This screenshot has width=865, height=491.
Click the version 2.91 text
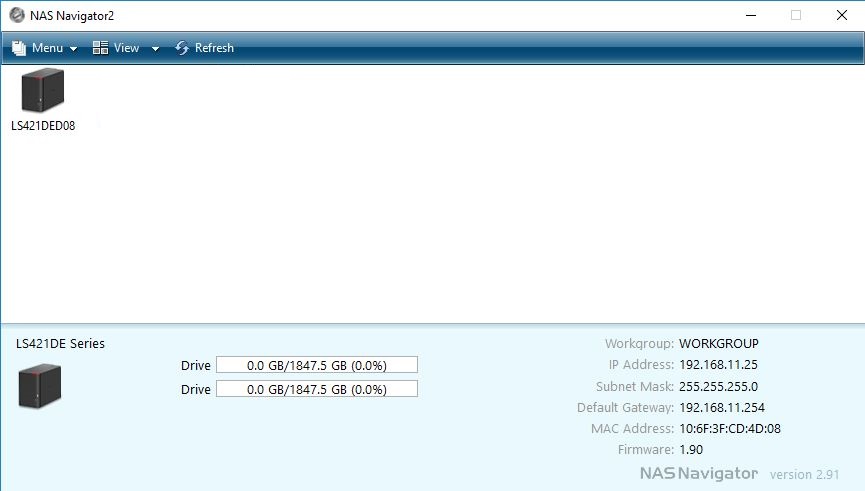(x=804, y=474)
